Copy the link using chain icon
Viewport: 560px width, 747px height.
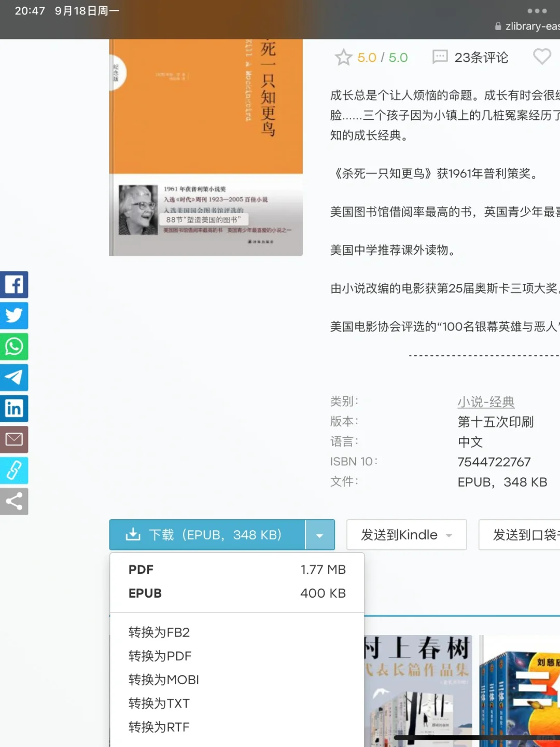click(14, 471)
